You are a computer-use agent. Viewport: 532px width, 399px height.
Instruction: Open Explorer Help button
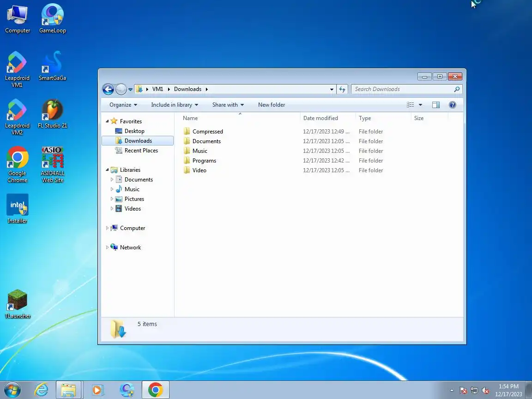coord(452,105)
